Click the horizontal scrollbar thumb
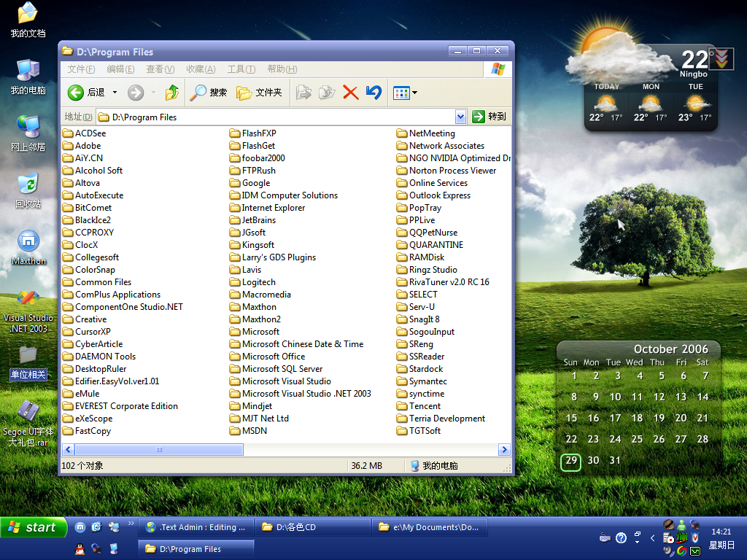 (159, 449)
